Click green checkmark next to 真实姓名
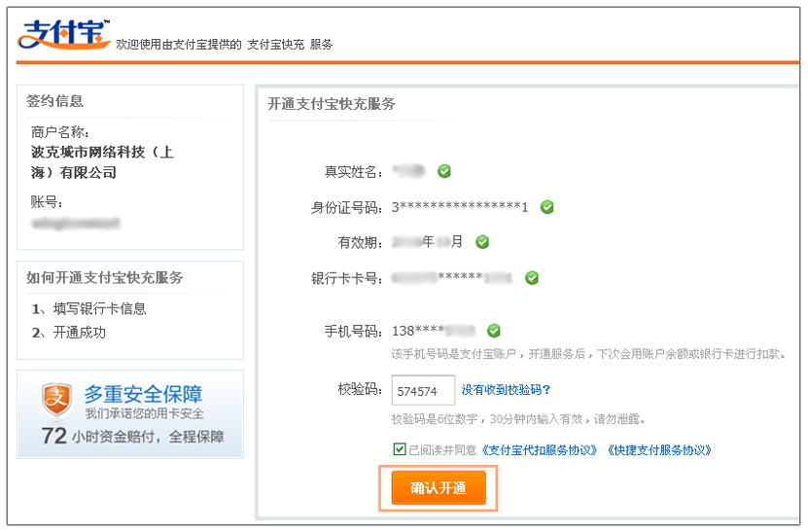 point(444,171)
